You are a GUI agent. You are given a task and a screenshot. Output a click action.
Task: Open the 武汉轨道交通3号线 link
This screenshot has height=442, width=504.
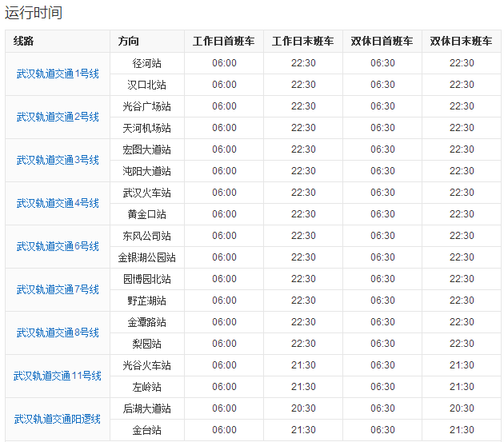(58, 160)
